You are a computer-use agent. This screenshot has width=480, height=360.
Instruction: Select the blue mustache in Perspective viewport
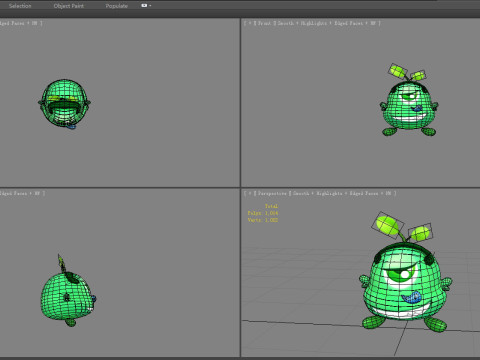click(411, 297)
